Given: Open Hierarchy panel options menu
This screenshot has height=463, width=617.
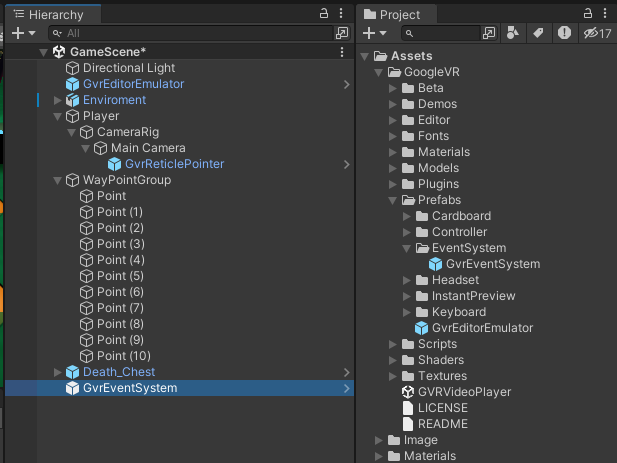Looking at the screenshot, I should [341, 14].
